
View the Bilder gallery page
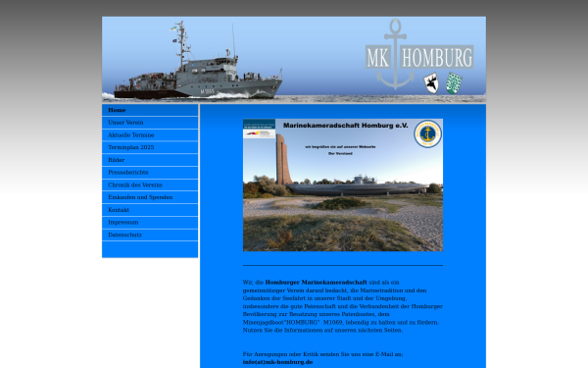click(x=150, y=160)
